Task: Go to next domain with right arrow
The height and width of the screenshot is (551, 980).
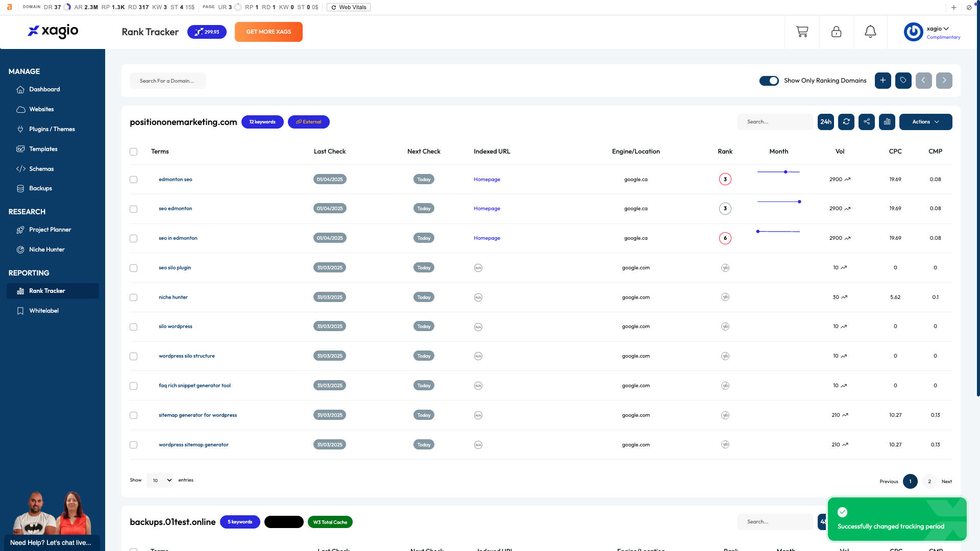Action: [x=944, y=81]
